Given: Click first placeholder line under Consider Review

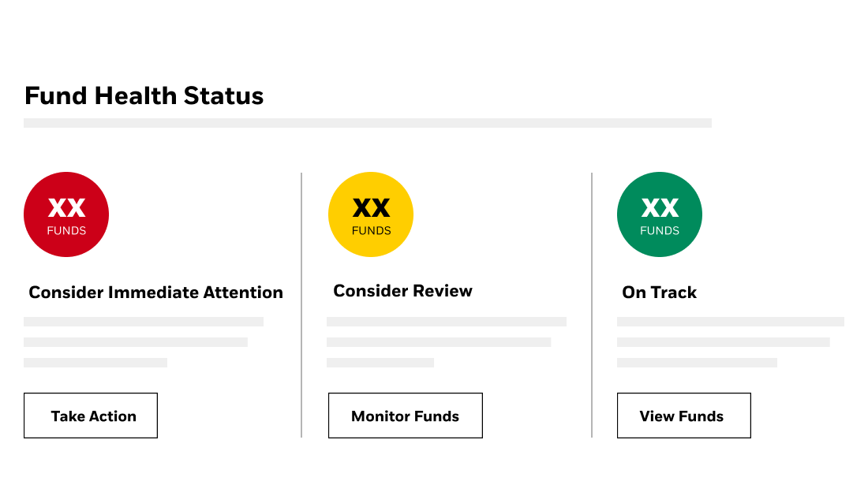Looking at the screenshot, I should click(447, 322).
